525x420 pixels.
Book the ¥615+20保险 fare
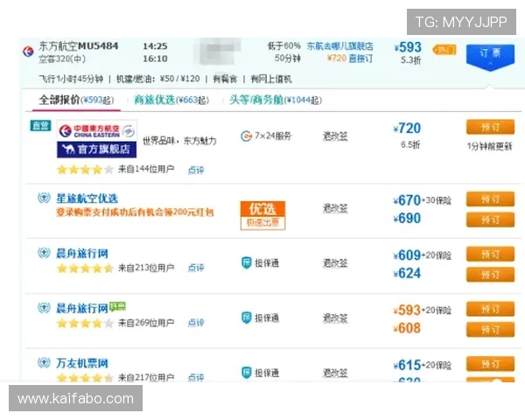tap(490, 364)
